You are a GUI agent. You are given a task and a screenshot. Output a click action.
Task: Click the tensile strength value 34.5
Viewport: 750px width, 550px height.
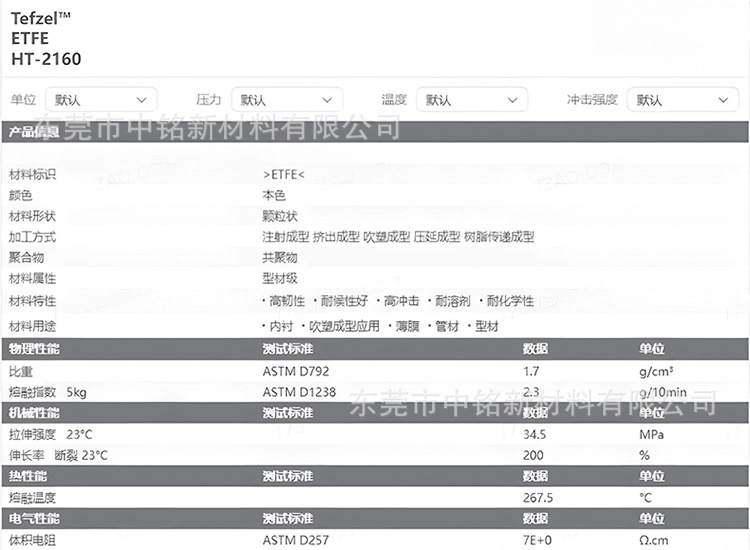pos(534,435)
